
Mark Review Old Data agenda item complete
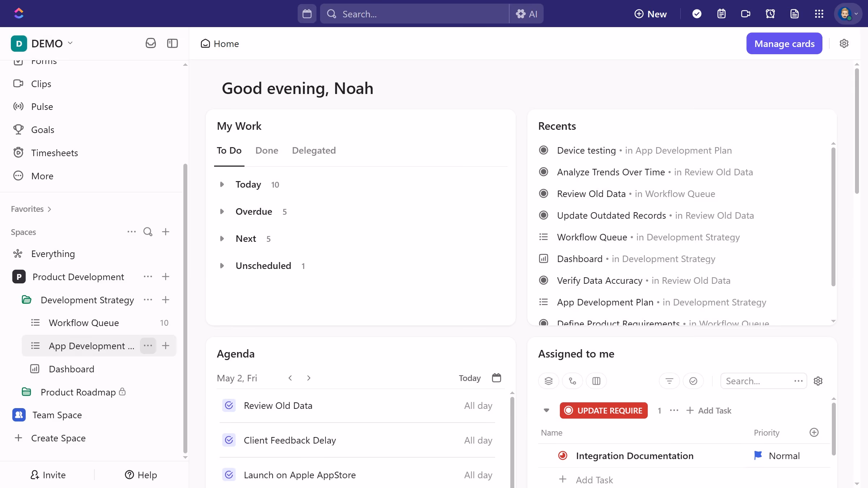229,406
